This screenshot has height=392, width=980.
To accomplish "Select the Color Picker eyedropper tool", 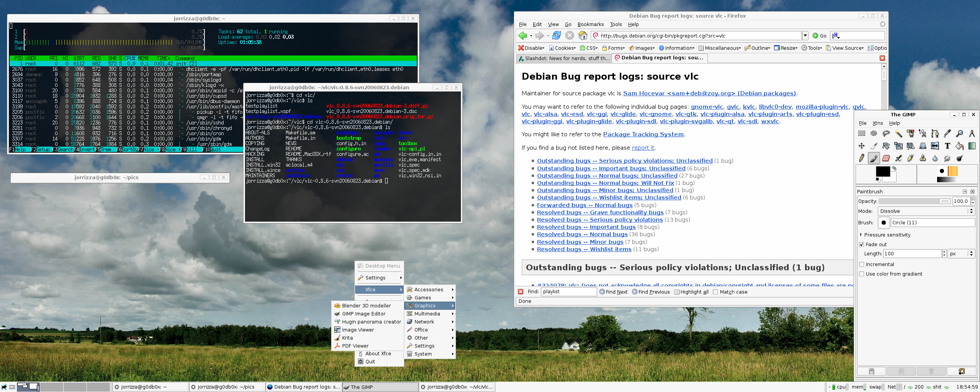I will pyautogui.click(x=947, y=134).
